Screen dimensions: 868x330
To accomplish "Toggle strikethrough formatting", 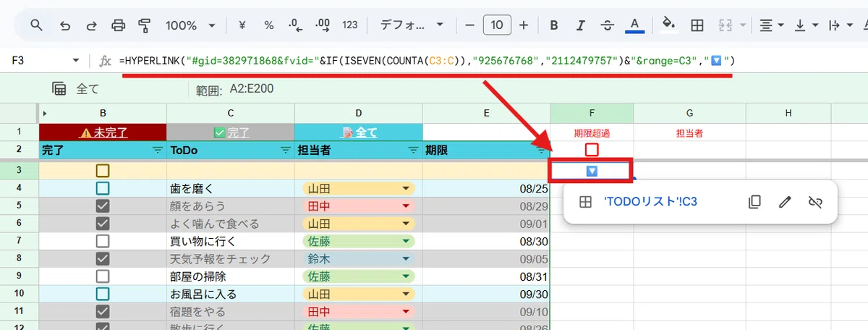I will (608, 25).
